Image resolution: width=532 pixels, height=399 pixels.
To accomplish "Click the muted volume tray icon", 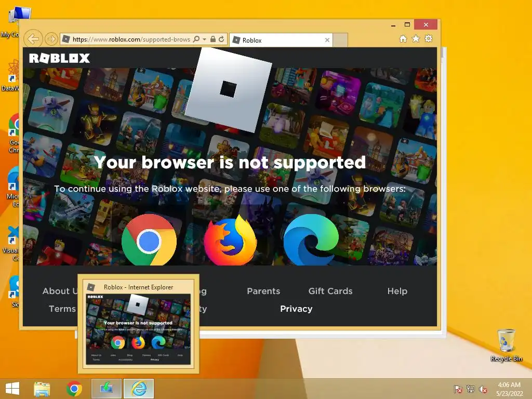I will [483, 389].
